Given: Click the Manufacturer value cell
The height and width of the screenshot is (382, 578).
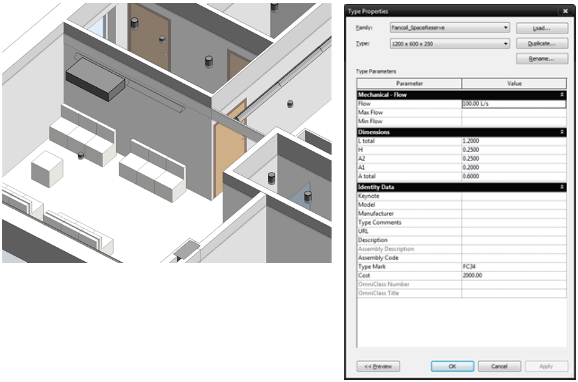Looking at the screenshot, I should click(514, 213).
